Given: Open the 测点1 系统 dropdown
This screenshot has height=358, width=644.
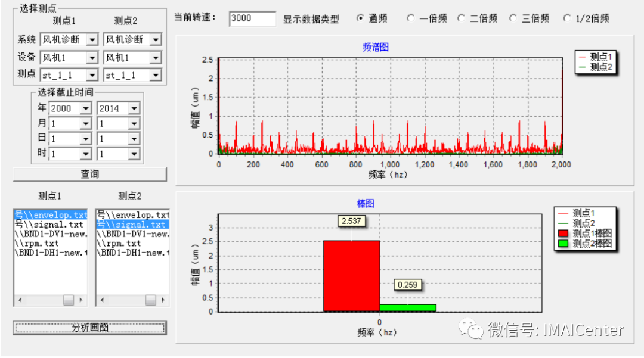Looking at the screenshot, I should coord(92,40).
